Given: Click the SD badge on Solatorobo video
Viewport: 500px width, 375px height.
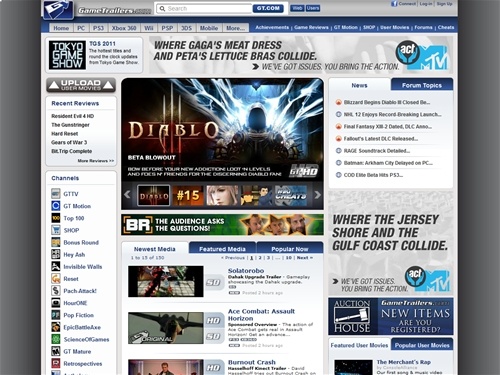Looking at the screenshot, I should (x=213, y=282).
